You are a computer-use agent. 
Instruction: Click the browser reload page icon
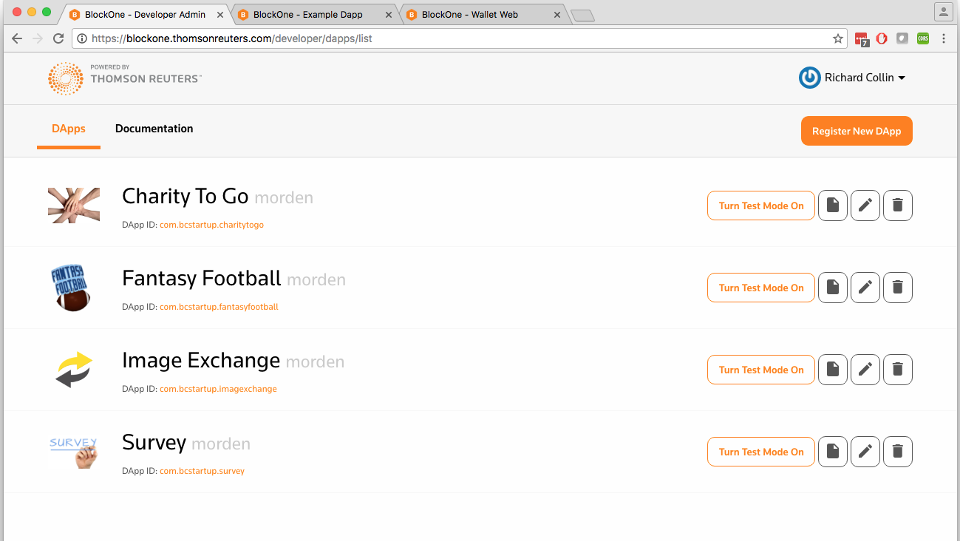[x=58, y=39]
